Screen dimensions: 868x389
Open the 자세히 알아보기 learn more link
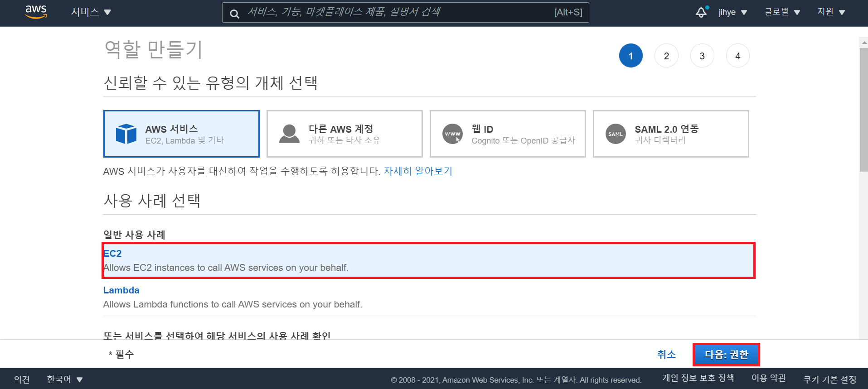coord(418,171)
